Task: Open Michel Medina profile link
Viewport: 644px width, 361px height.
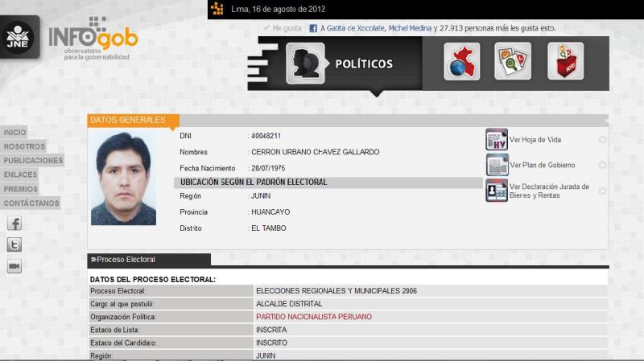Action: (x=410, y=28)
